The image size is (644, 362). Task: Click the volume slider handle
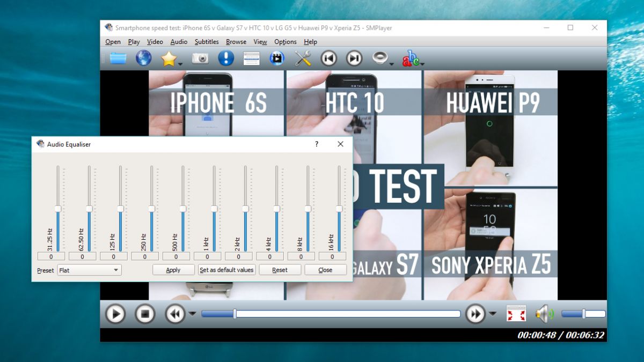[x=584, y=314]
